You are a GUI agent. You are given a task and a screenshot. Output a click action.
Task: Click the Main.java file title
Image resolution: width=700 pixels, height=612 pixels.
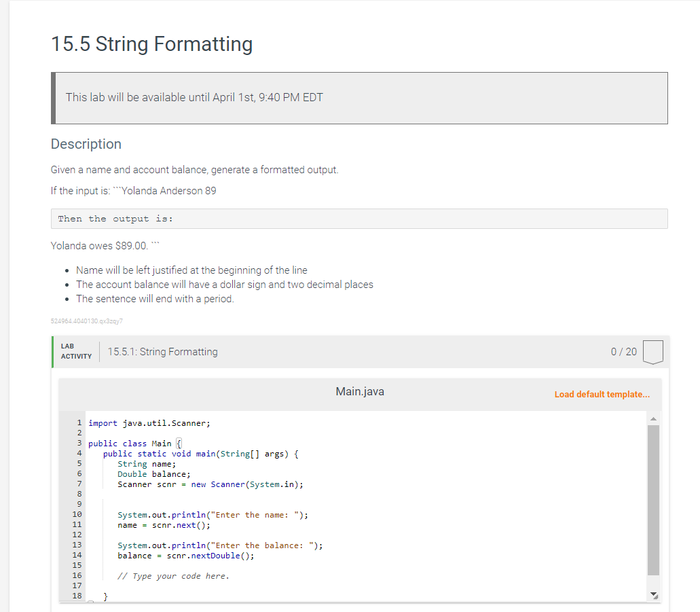tap(360, 392)
